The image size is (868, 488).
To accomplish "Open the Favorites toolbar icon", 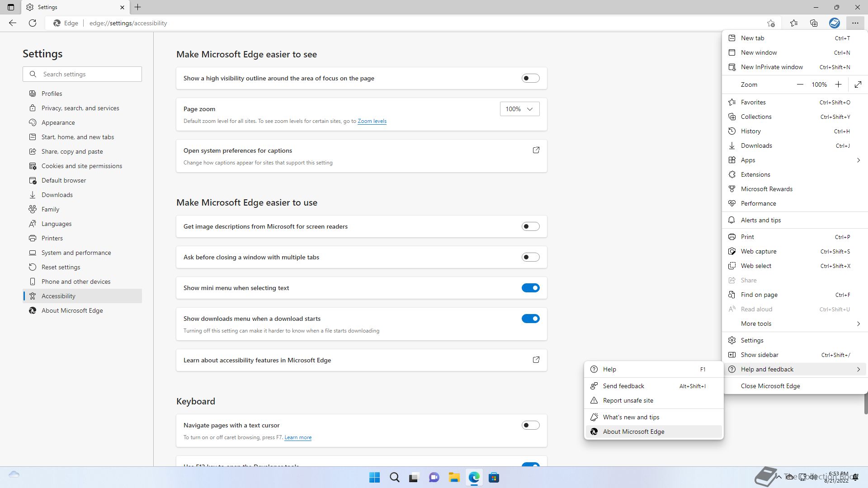I will point(794,23).
